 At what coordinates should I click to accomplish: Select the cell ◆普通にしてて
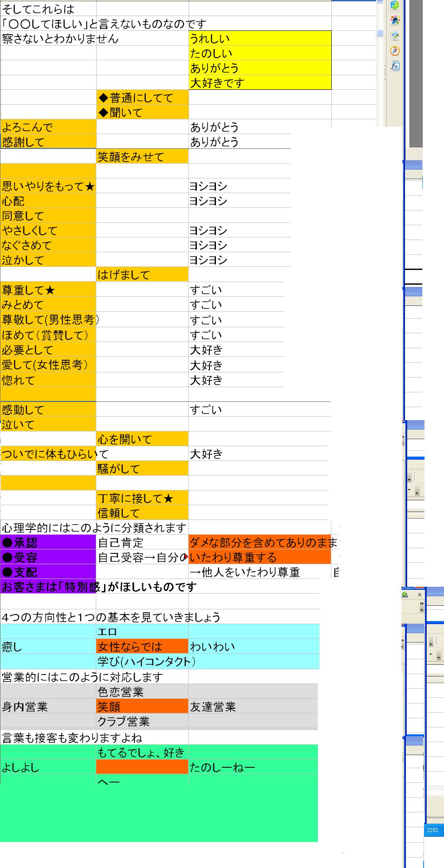pyautogui.click(x=142, y=97)
